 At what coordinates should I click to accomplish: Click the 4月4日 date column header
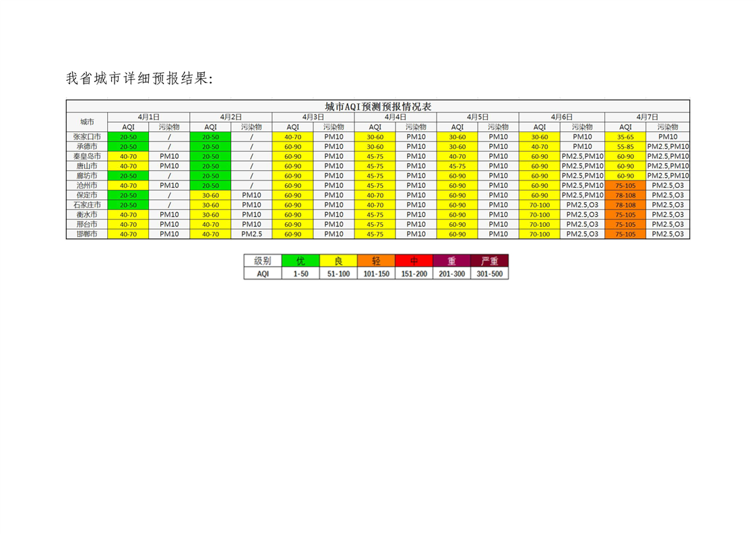pos(396,117)
